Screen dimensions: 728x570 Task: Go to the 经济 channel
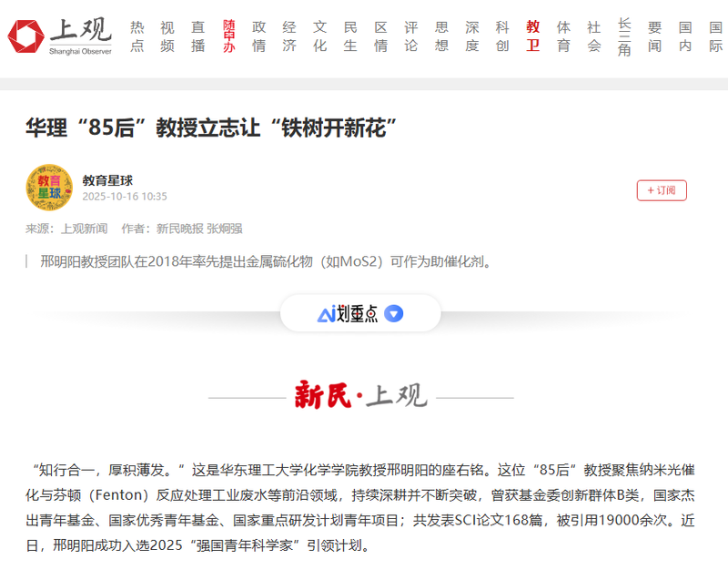(x=289, y=36)
